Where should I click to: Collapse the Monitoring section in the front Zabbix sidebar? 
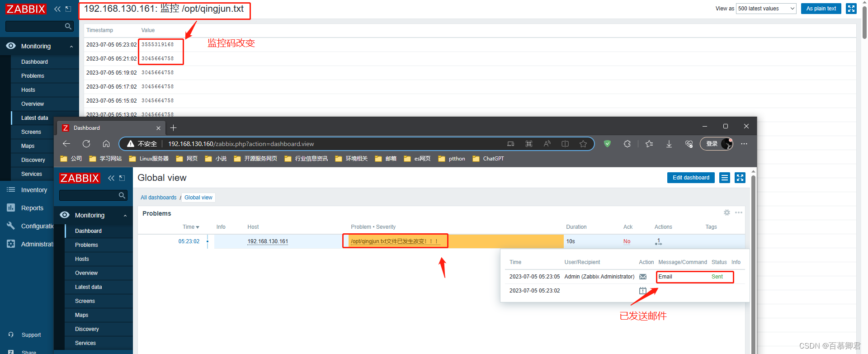pyautogui.click(x=125, y=215)
